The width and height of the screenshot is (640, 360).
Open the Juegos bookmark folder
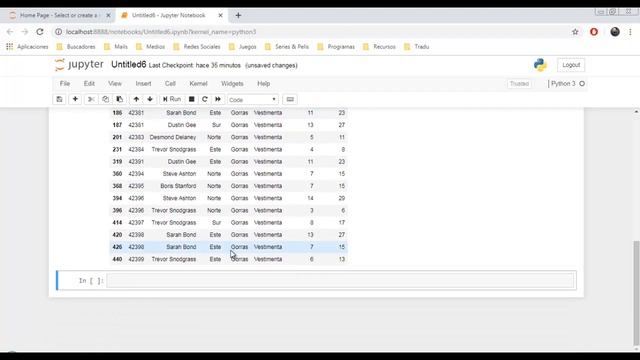click(x=243, y=47)
